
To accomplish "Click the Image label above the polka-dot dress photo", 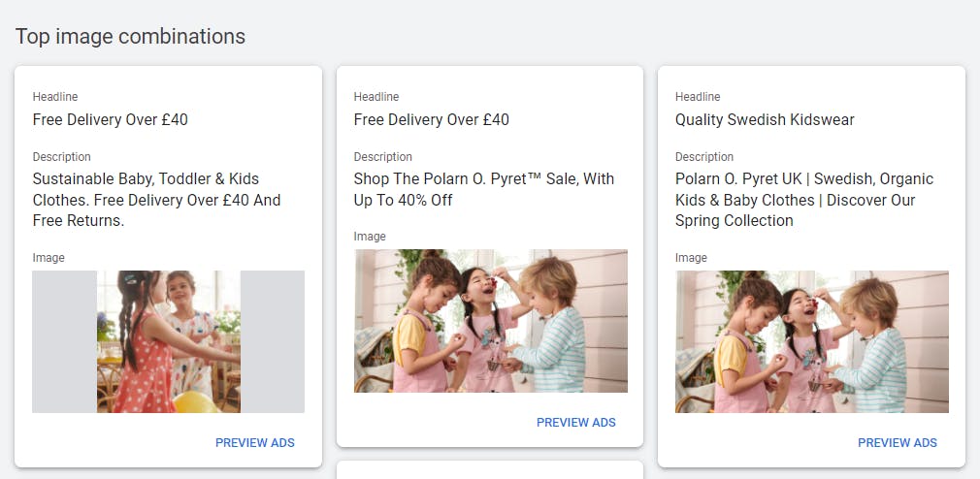I will (49, 257).
